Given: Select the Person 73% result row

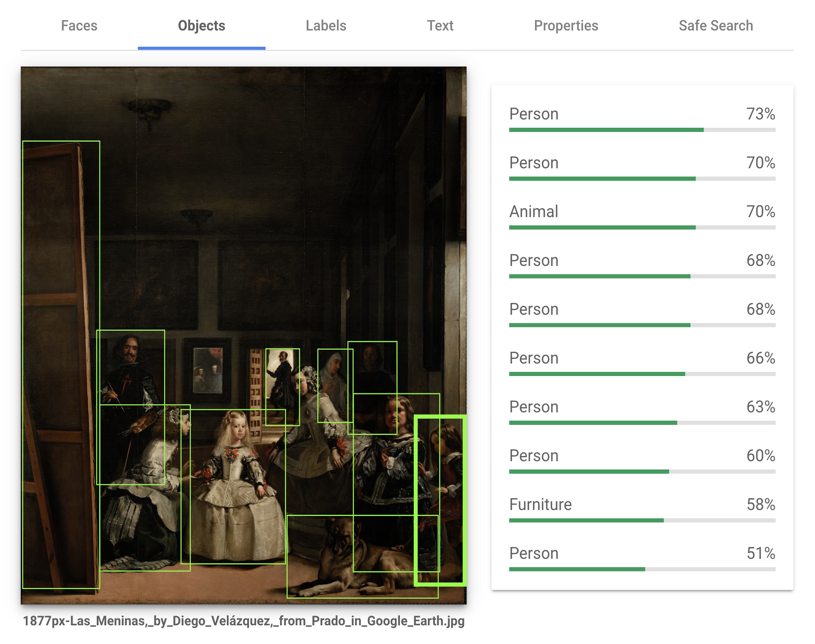Looking at the screenshot, I should tap(642, 119).
